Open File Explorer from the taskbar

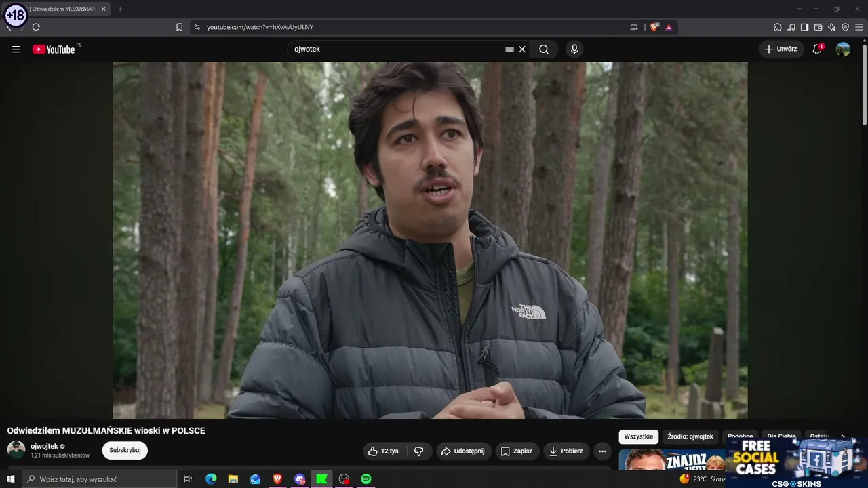pyautogui.click(x=233, y=479)
